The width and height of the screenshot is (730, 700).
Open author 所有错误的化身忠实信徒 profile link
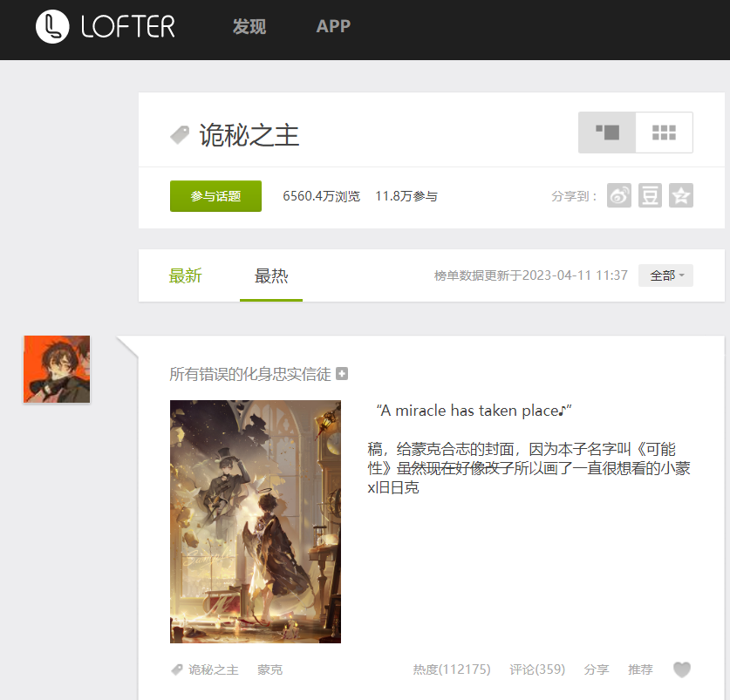(x=249, y=374)
